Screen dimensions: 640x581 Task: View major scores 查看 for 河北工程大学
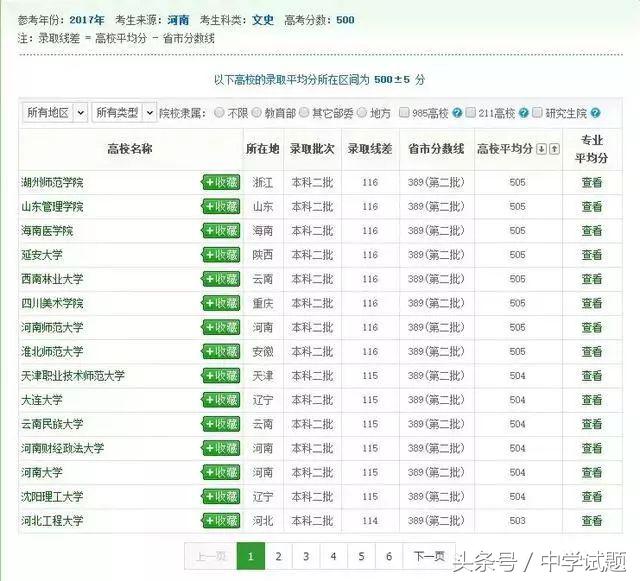tap(592, 521)
